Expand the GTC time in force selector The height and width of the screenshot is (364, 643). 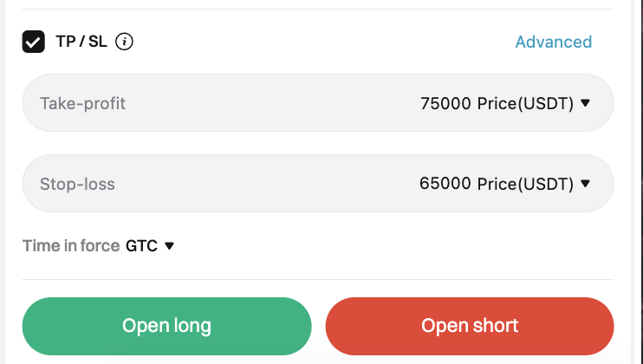pyautogui.click(x=141, y=246)
